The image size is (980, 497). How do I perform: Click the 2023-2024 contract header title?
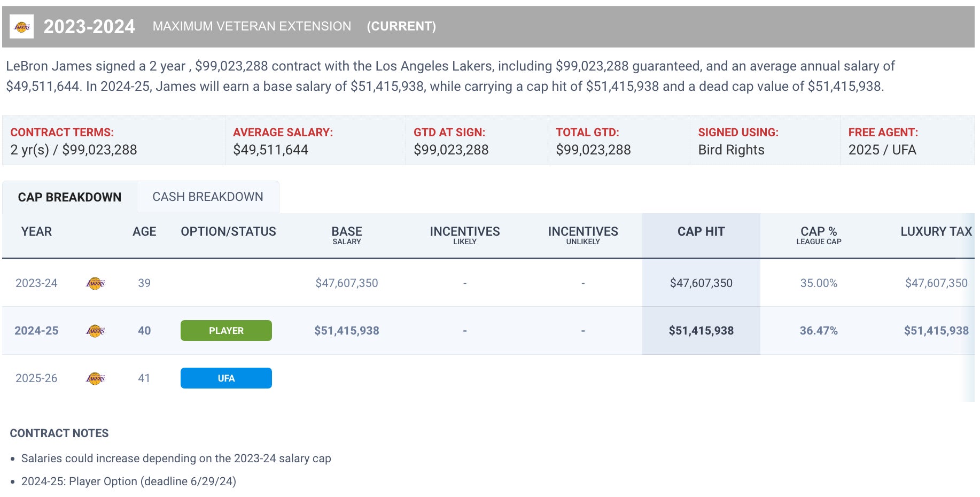point(89,27)
